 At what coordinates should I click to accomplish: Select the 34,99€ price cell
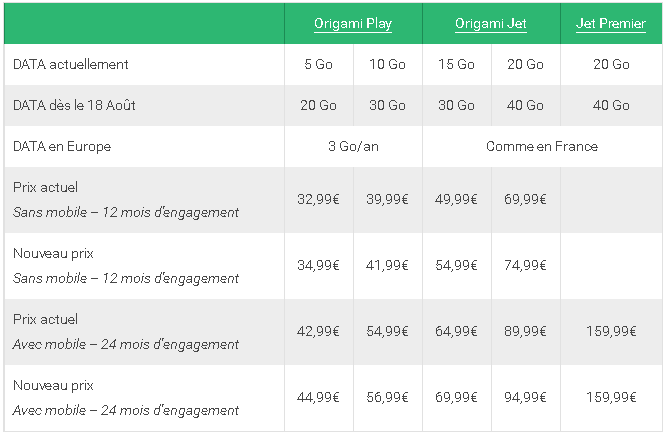click(319, 265)
